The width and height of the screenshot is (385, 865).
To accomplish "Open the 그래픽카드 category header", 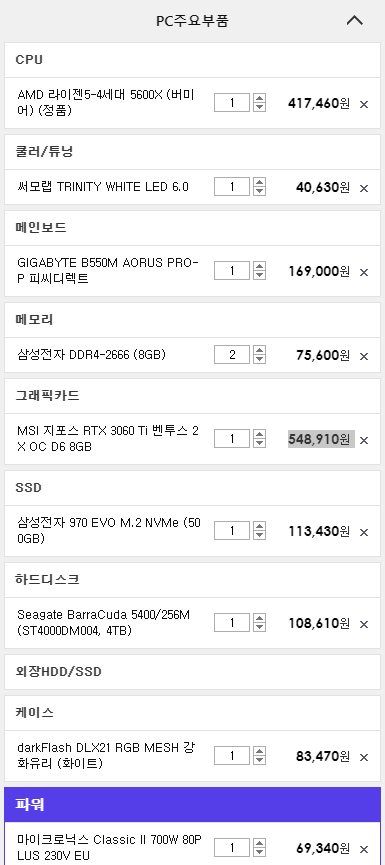I will click(x=192, y=396).
